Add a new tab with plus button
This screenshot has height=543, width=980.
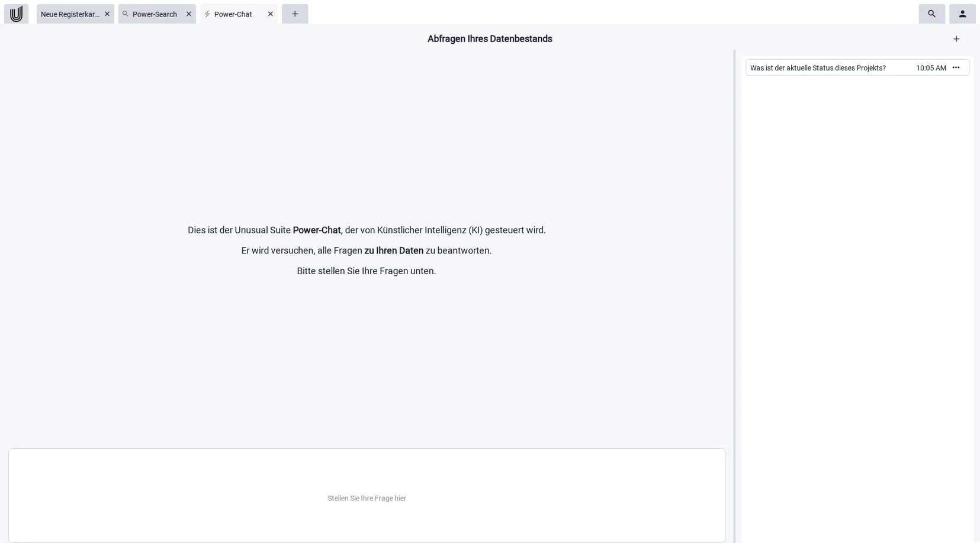295,14
